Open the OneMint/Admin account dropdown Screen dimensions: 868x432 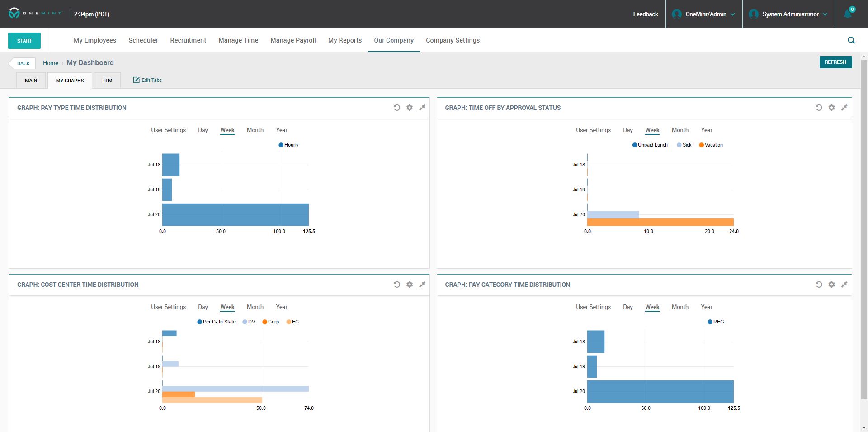point(704,14)
